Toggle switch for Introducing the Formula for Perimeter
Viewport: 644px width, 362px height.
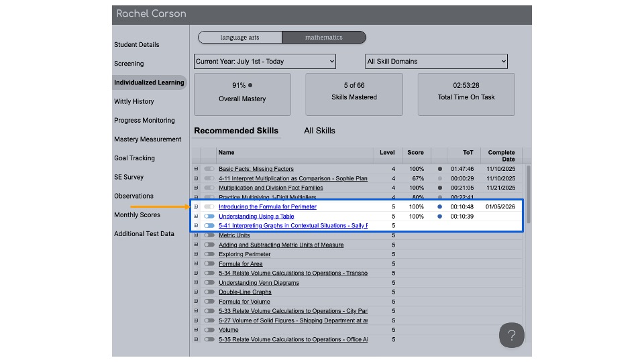pyautogui.click(x=209, y=206)
